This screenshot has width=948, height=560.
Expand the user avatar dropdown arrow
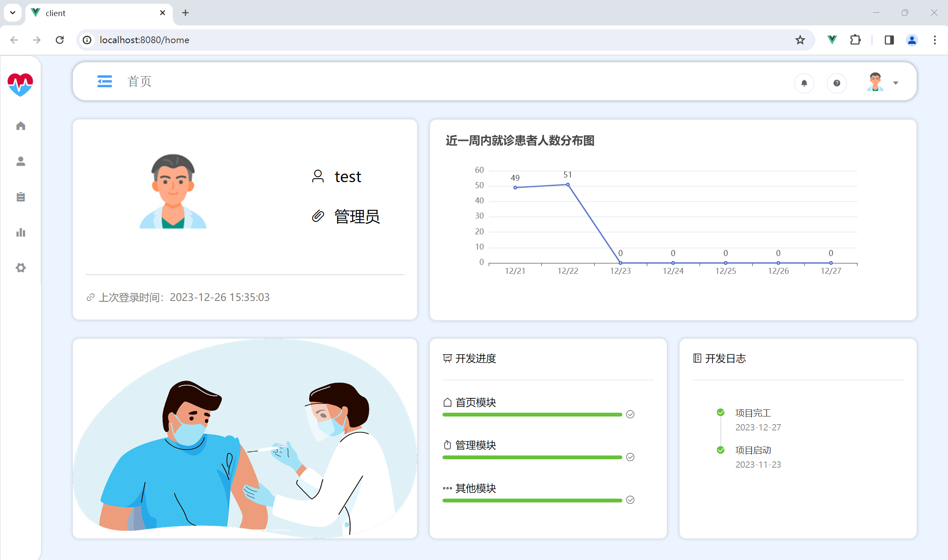pos(895,83)
